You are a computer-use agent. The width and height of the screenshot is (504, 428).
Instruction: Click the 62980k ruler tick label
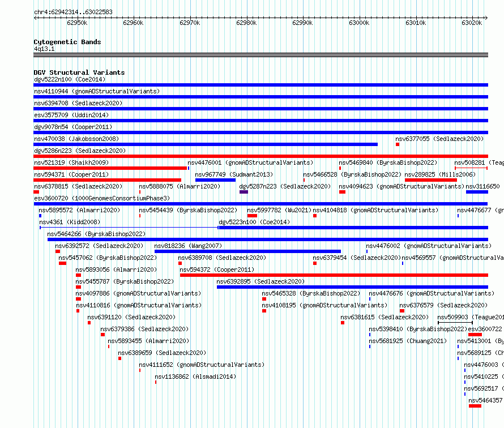(246, 23)
